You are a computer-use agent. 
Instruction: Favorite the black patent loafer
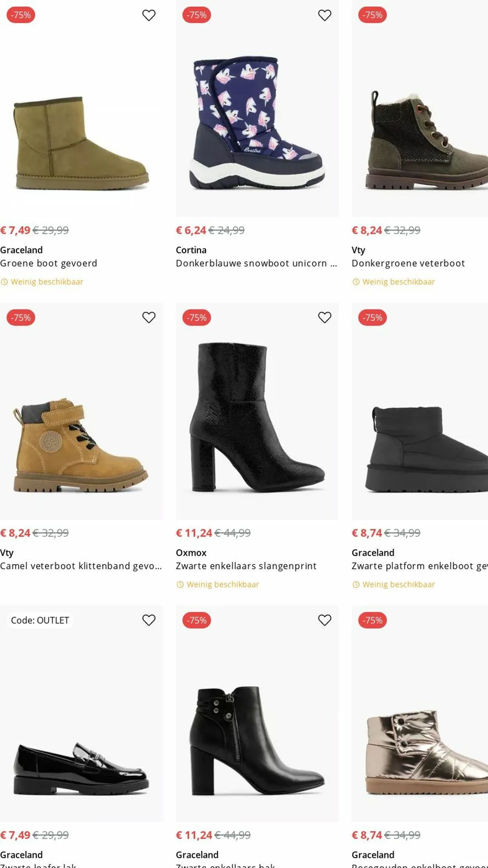(149, 620)
